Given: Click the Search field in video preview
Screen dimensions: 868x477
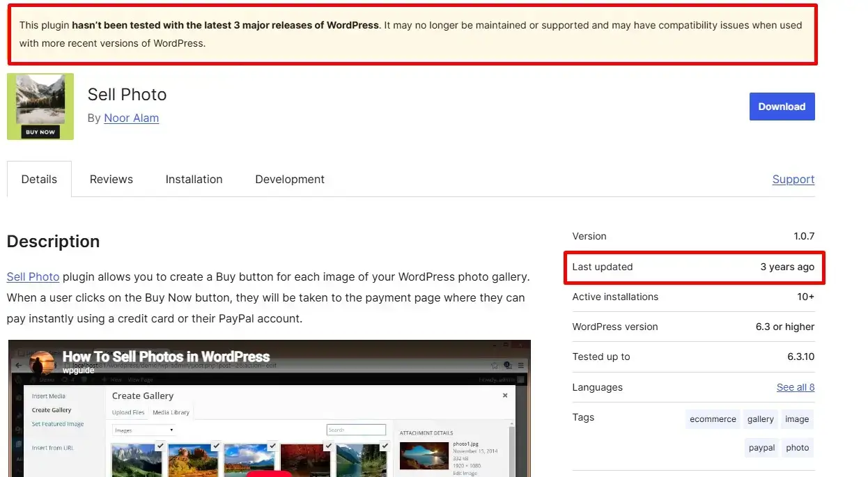Looking at the screenshot, I should (x=356, y=430).
